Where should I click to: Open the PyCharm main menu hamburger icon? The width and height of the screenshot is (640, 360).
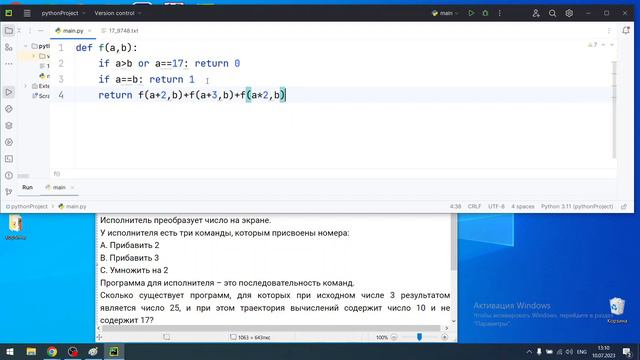coord(27,13)
